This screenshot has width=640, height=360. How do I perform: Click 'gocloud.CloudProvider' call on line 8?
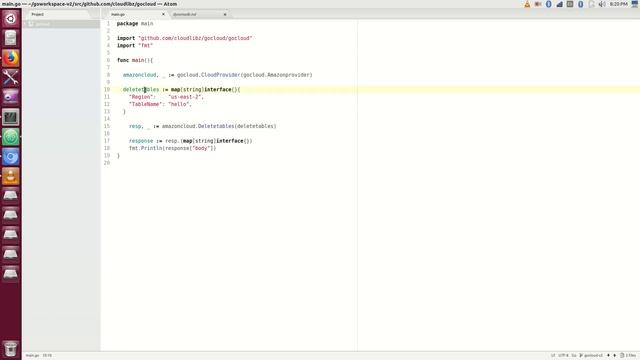[209, 75]
